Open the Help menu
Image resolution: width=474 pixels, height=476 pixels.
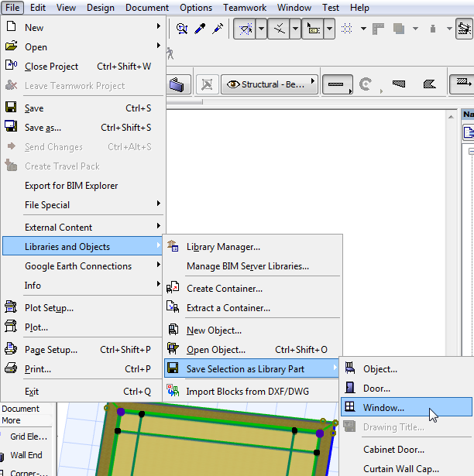(359, 7)
